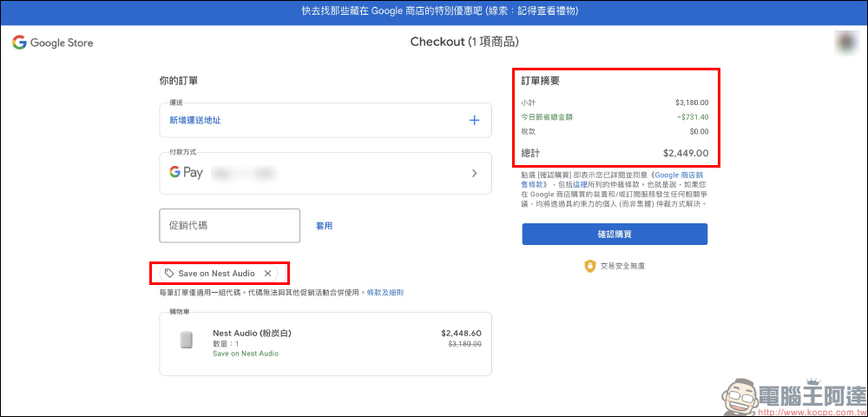The image size is (868, 417).
Task: Click Nest Audio (粉炭白) product name
Action: 252,334
